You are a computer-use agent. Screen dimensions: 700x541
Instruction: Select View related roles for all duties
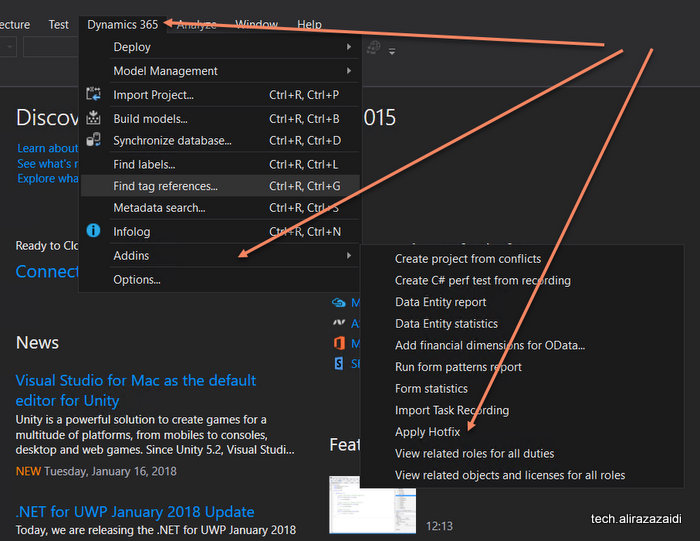(522, 454)
